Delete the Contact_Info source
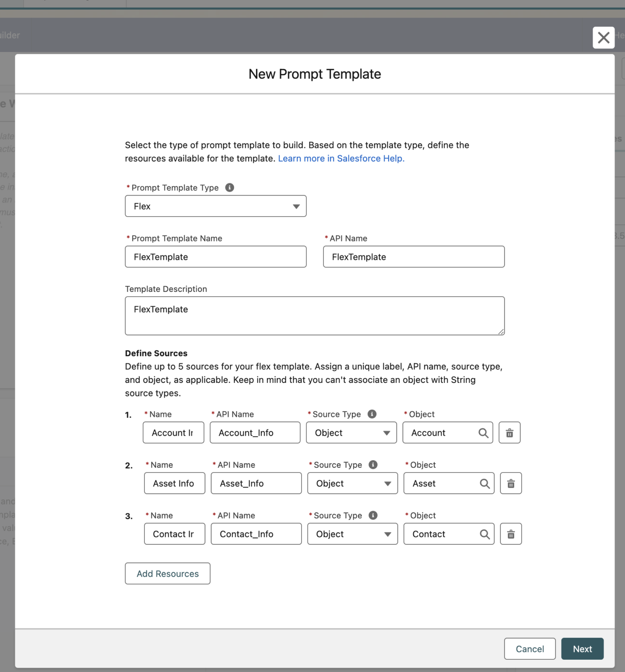The image size is (625, 672). point(511,534)
